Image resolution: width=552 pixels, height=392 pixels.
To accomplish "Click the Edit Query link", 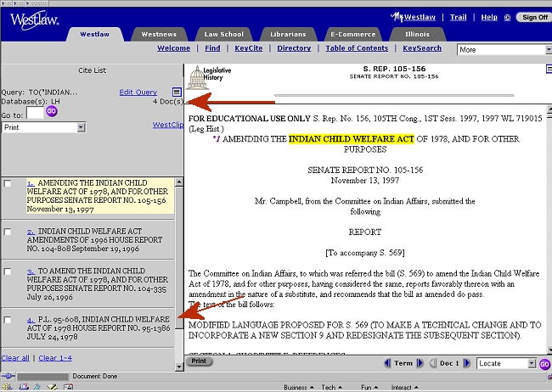I will pos(138,92).
